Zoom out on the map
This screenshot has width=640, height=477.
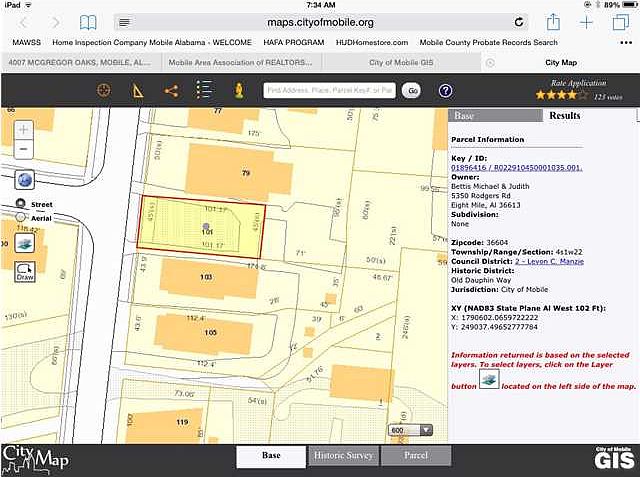(24, 149)
